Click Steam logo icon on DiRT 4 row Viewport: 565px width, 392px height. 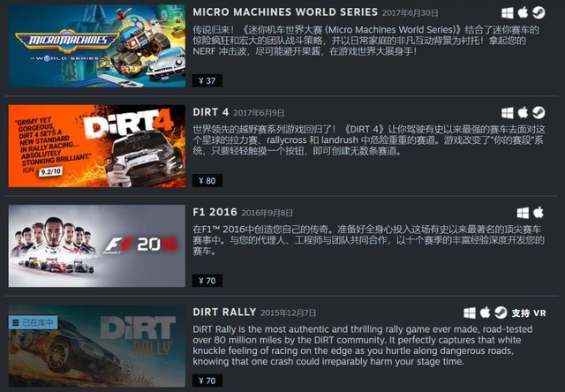tap(539, 112)
